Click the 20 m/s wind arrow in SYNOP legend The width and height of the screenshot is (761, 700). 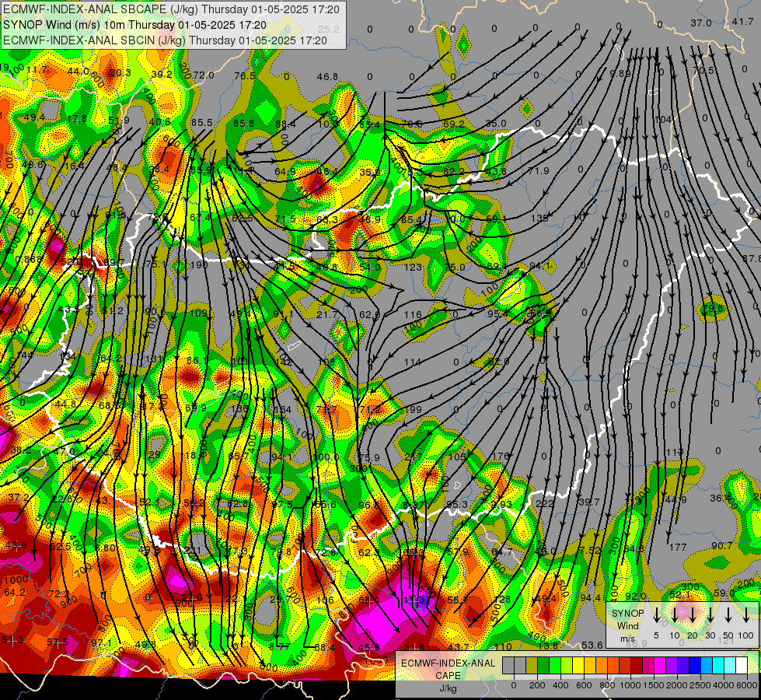693,615
